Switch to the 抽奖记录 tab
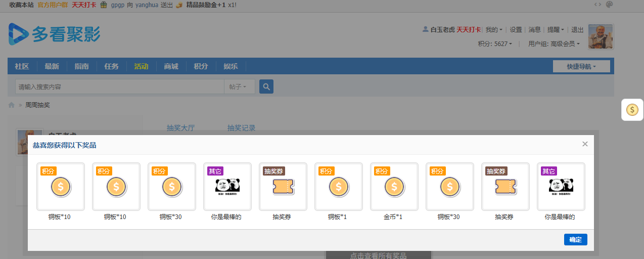The width and height of the screenshot is (644, 259). point(241,128)
